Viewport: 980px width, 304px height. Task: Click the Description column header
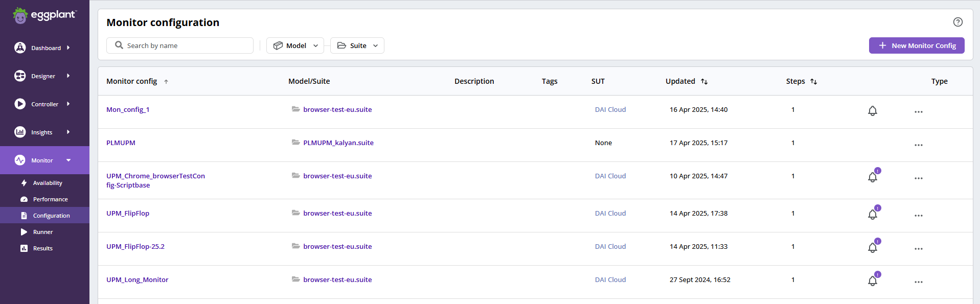pyautogui.click(x=474, y=81)
